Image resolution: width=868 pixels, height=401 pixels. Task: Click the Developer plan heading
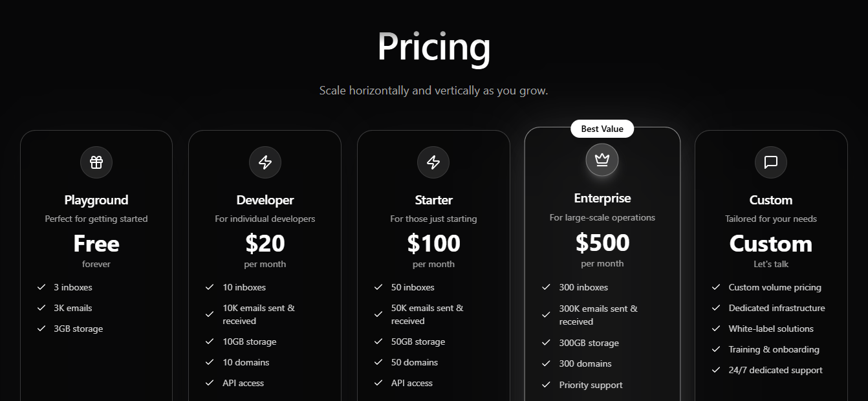(265, 200)
